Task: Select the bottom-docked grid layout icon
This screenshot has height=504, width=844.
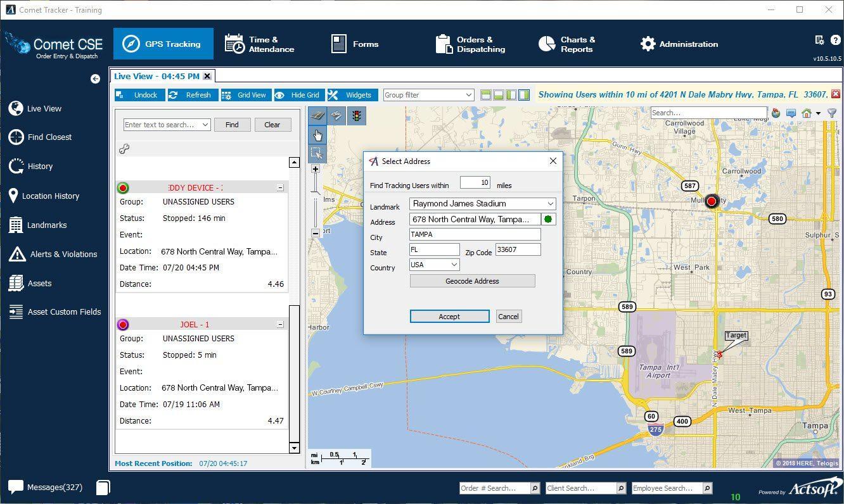Action: [499, 95]
